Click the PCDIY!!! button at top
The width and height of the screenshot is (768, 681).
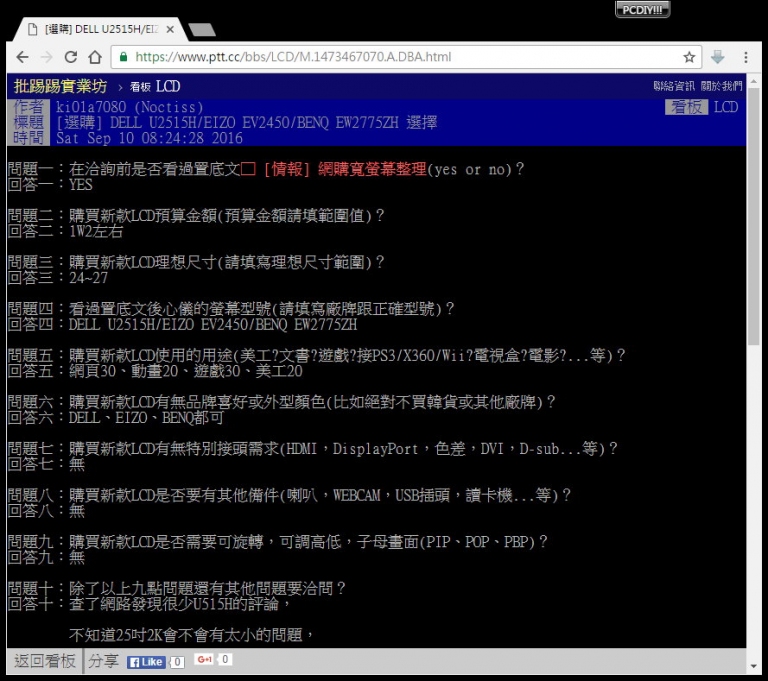pos(642,9)
